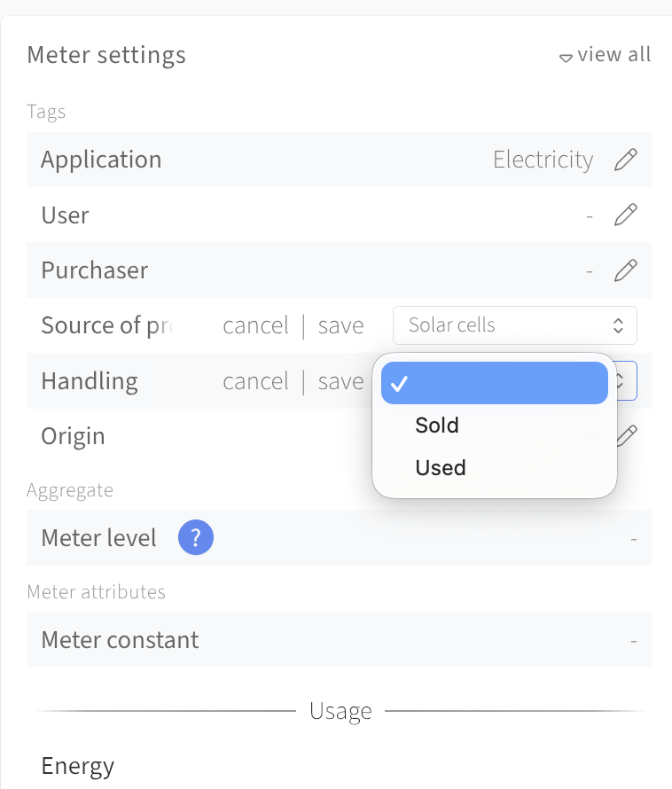Click the Meter constant row

click(339, 639)
